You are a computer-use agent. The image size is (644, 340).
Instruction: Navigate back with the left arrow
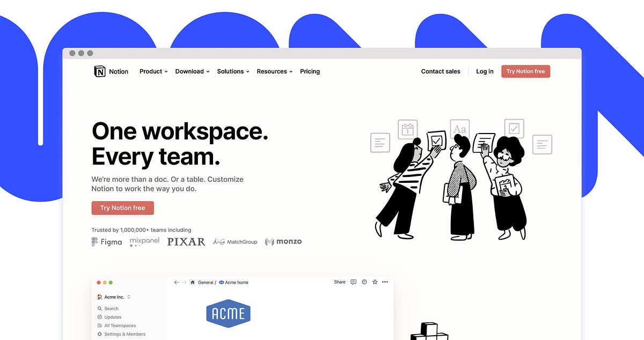pos(176,282)
